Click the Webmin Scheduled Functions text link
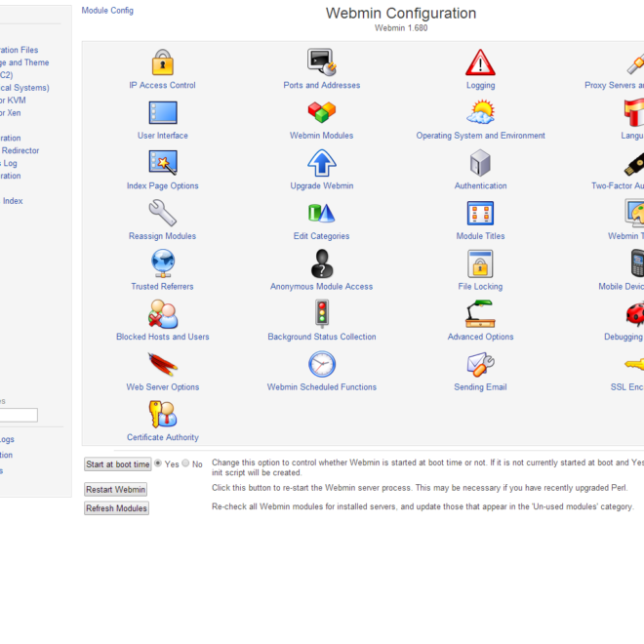 322,387
